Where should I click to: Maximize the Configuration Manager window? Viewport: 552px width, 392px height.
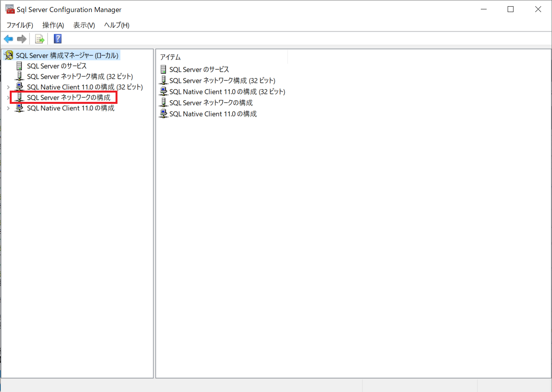click(511, 9)
